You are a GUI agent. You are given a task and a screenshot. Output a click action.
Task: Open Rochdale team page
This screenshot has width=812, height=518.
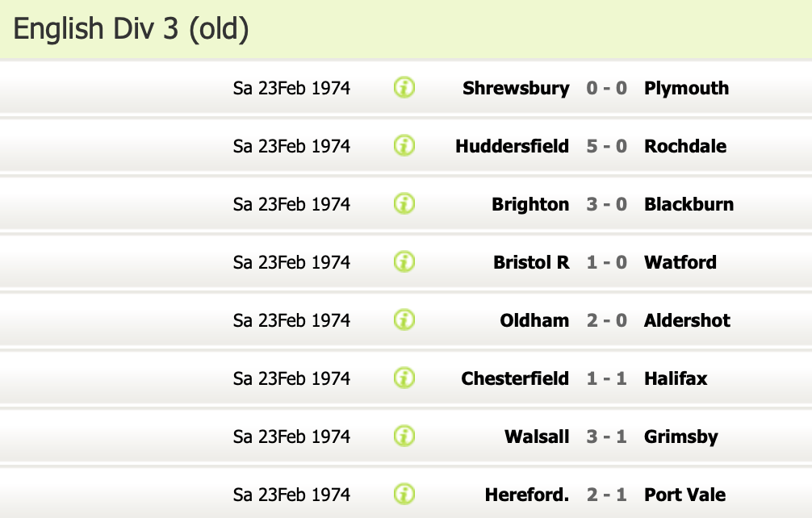[x=685, y=146]
